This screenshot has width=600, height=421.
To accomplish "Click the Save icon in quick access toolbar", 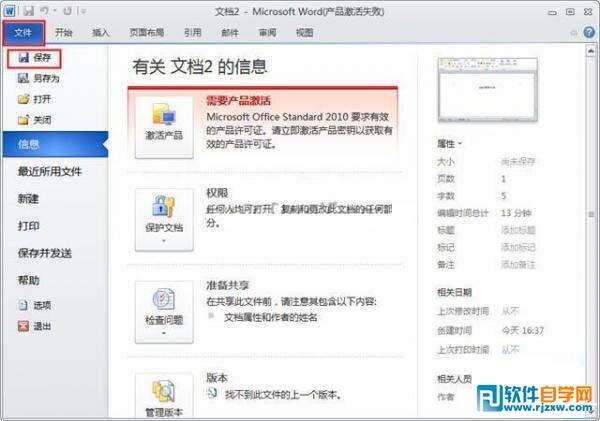I will click(x=28, y=11).
